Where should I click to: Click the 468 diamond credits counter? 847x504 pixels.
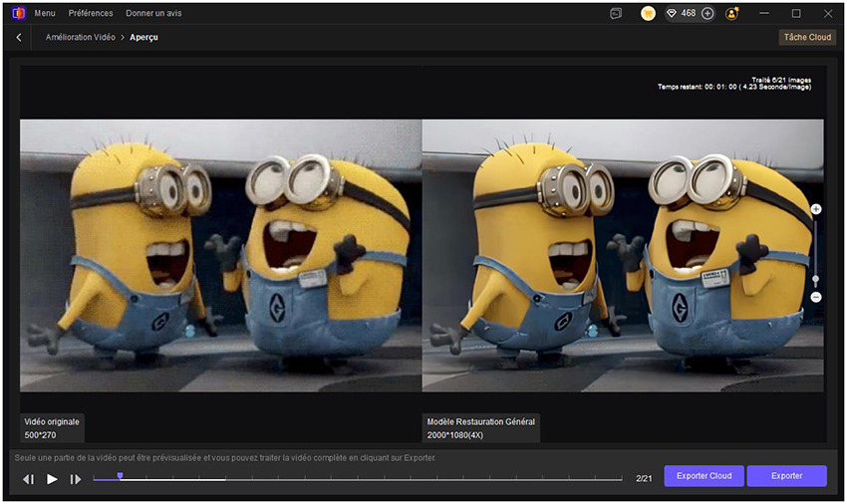(682, 13)
